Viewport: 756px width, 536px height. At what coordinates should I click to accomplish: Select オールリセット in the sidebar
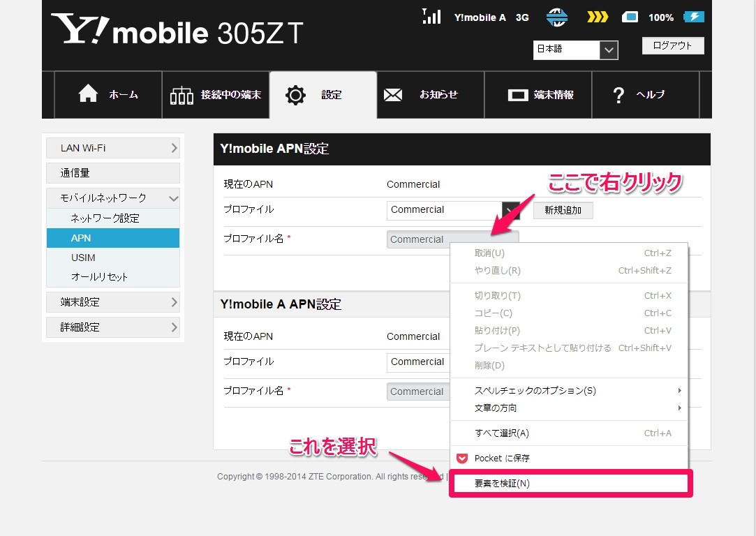(x=113, y=276)
